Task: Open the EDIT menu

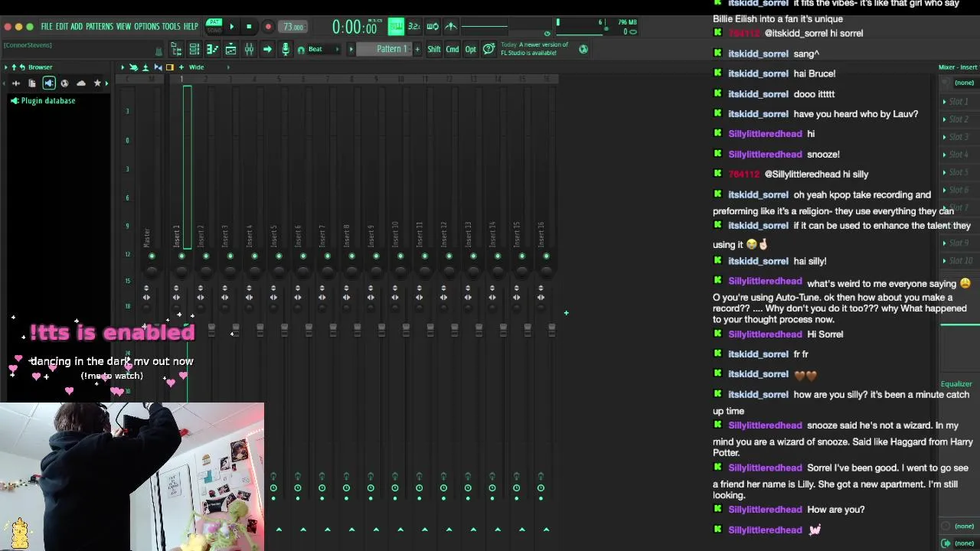Action: (62, 27)
